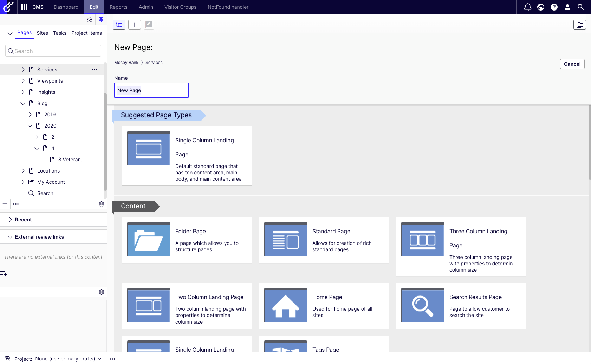591x364 pixels.
Task: Expand the Services tree node
Action: click(23, 69)
